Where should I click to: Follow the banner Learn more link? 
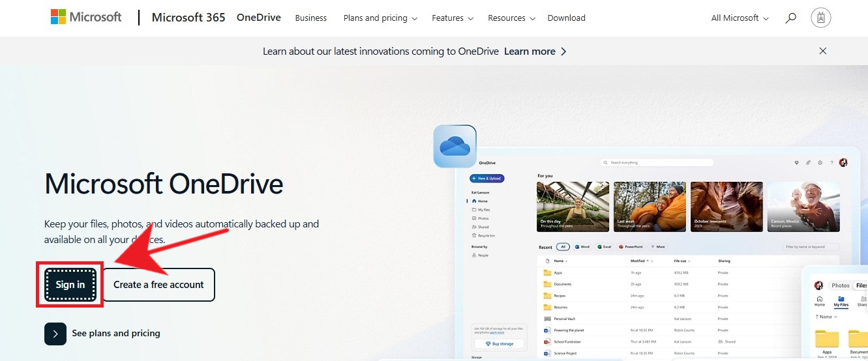pyautogui.click(x=535, y=51)
